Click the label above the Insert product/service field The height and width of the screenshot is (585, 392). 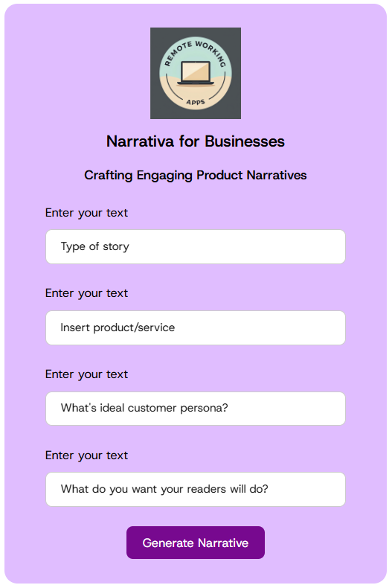pyautogui.click(x=86, y=293)
